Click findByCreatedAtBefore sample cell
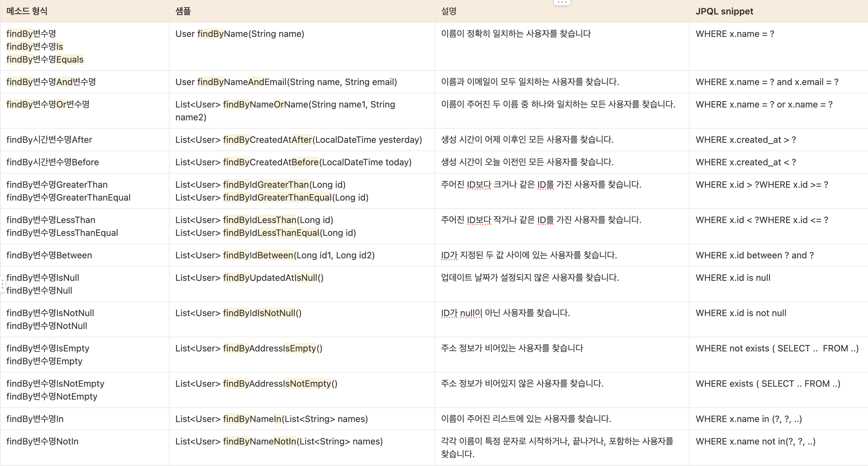Viewport: 868px width, 466px height. 293,162
